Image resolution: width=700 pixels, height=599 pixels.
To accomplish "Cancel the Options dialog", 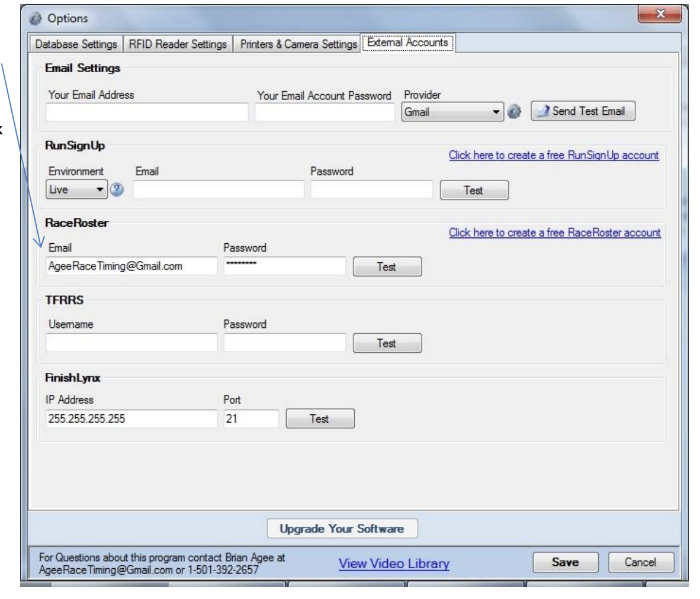I will [x=640, y=562].
